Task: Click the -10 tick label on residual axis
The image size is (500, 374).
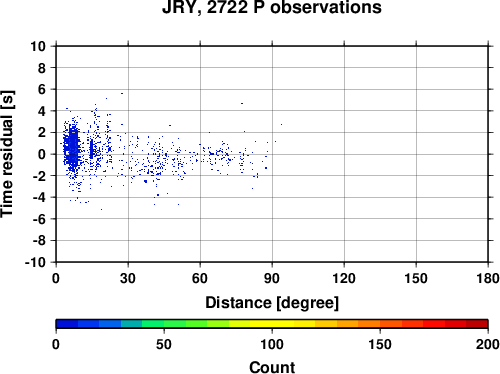Action: (x=35, y=262)
